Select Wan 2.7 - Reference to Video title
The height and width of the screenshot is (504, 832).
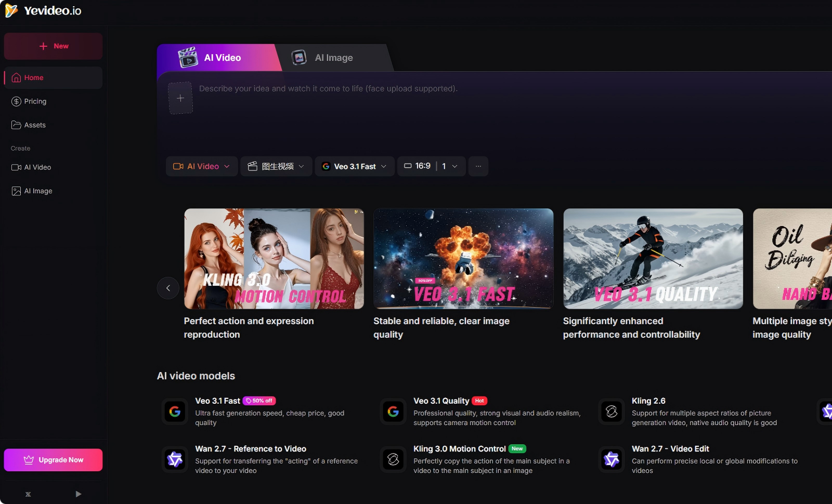pyautogui.click(x=251, y=449)
